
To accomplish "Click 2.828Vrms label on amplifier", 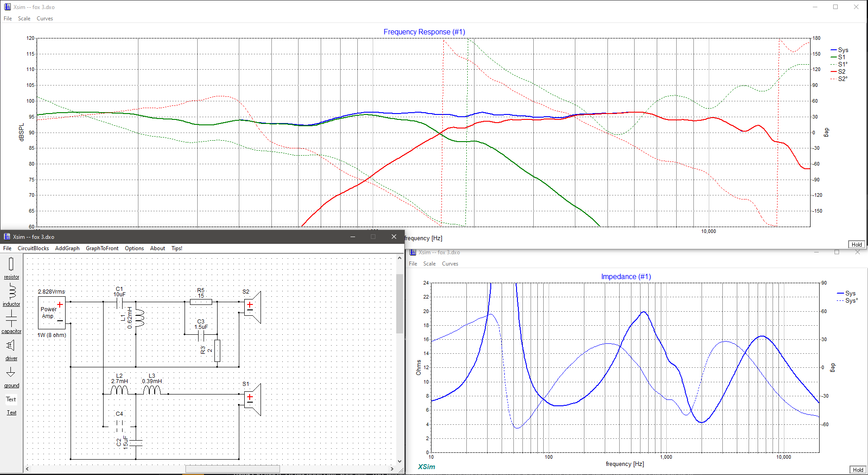I will point(51,292).
